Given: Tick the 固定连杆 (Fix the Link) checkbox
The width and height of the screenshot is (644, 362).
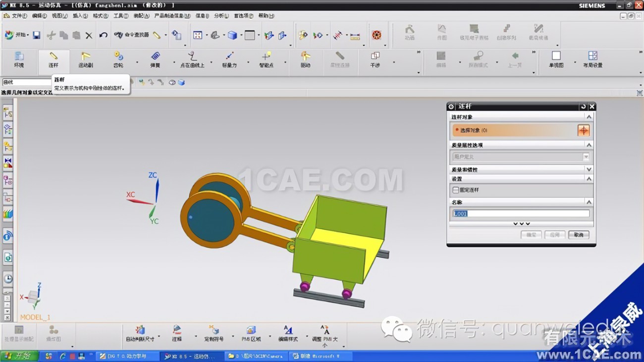Looking at the screenshot, I should (456, 190).
